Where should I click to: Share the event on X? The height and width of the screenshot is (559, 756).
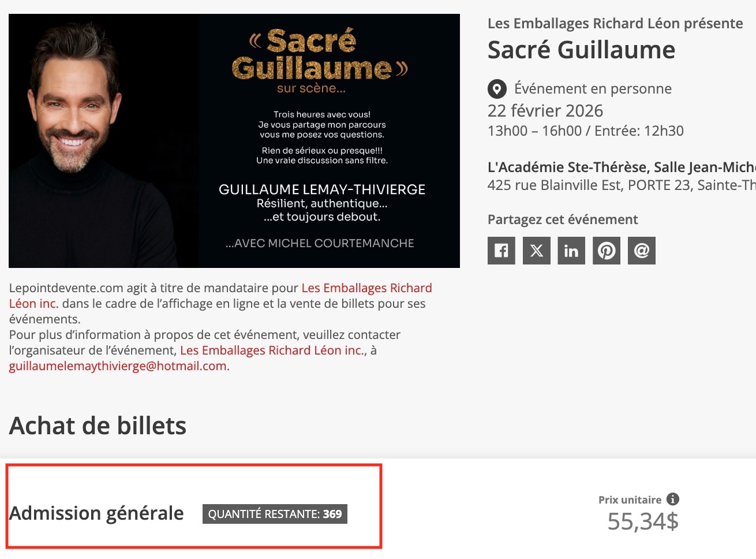[537, 251]
